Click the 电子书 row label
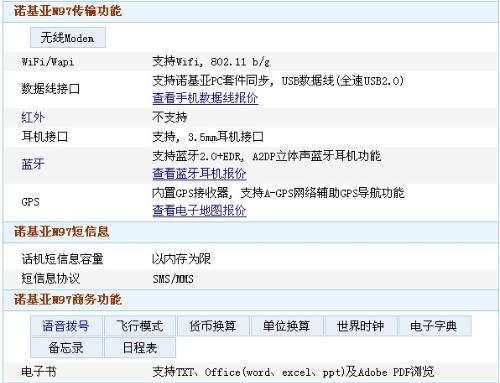Viewport: 500px width, 383px height. [x=39, y=371]
